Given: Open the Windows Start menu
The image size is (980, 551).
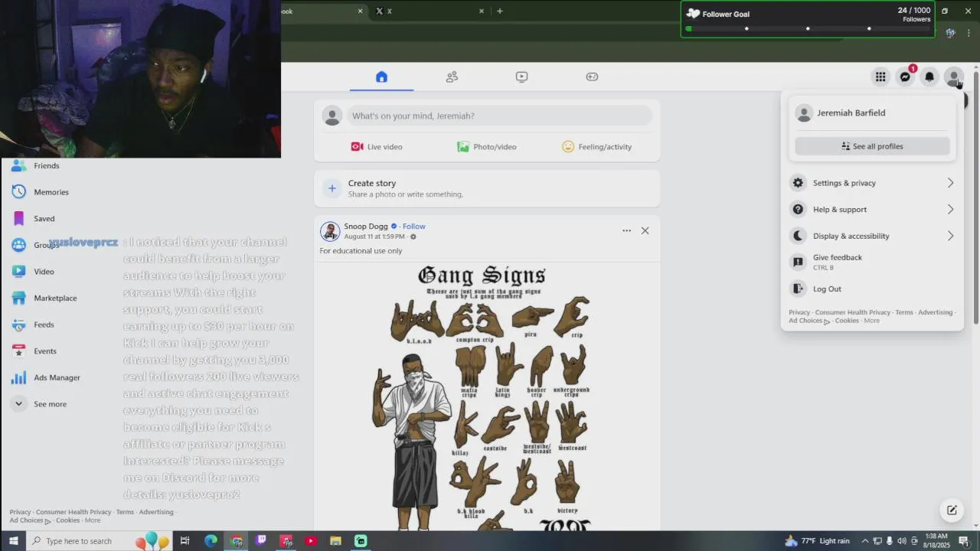Looking at the screenshot, I should pos(13,541).
